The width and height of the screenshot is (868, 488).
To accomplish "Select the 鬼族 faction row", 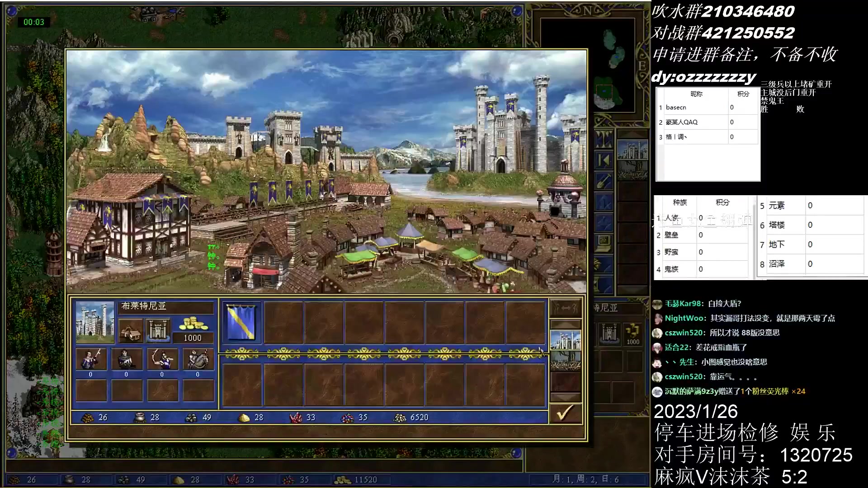I will point(702,269).
